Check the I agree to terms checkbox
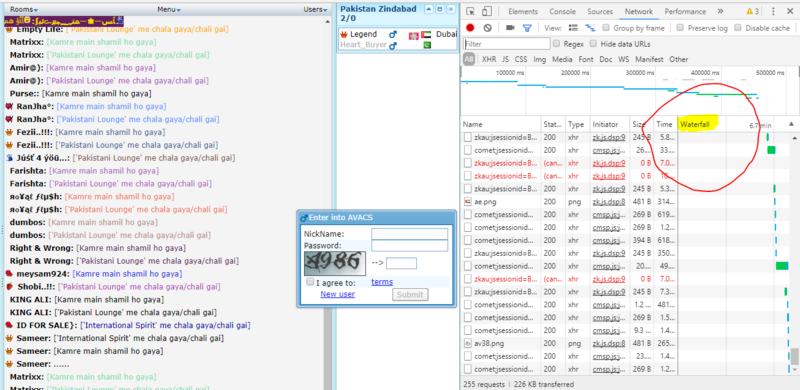The width and height of the screenshot is (800, 390). coord(310,282)
